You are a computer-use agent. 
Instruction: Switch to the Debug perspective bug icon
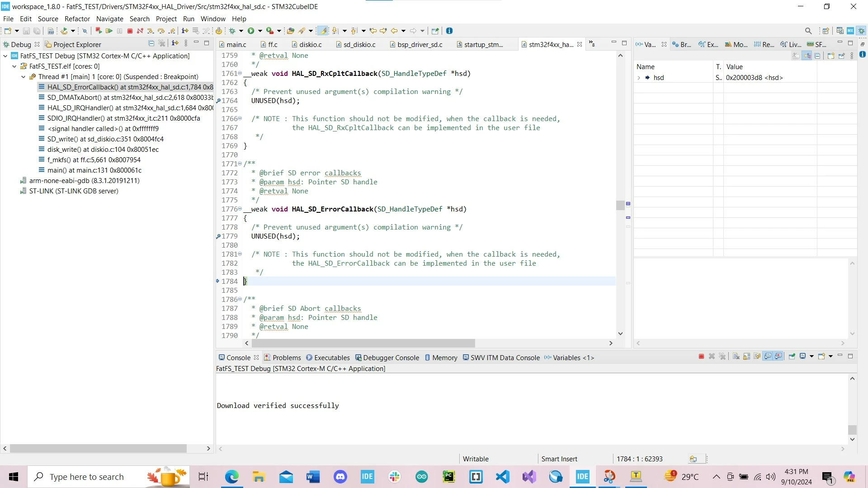point(862,31)
